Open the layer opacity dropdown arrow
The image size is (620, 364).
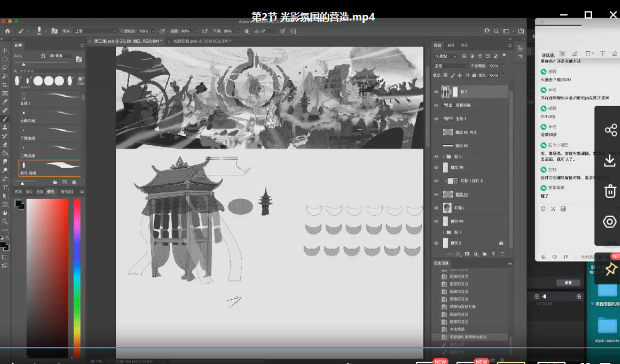(x=503, y=65)
